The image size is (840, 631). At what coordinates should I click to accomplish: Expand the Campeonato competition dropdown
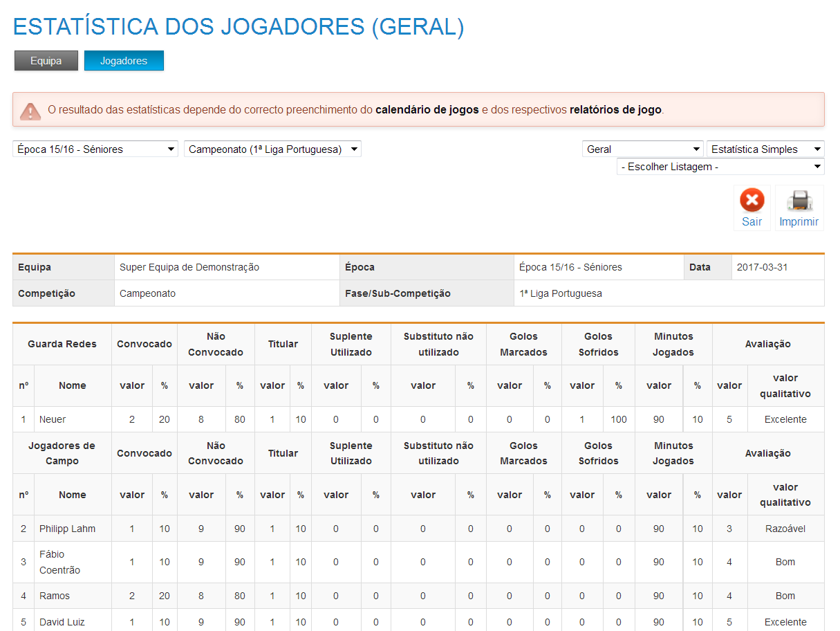[272, 149]
